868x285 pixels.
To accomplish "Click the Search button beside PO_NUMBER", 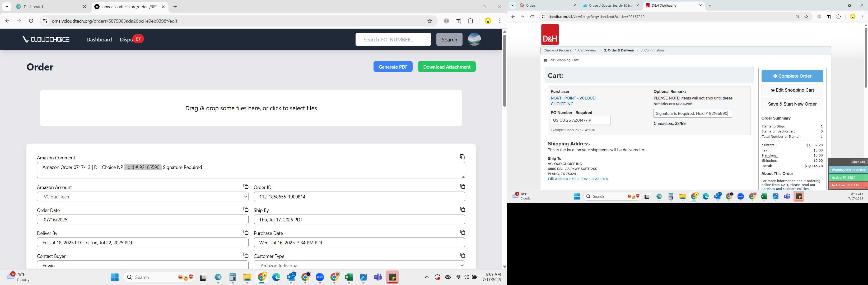I will click(449, 39).
